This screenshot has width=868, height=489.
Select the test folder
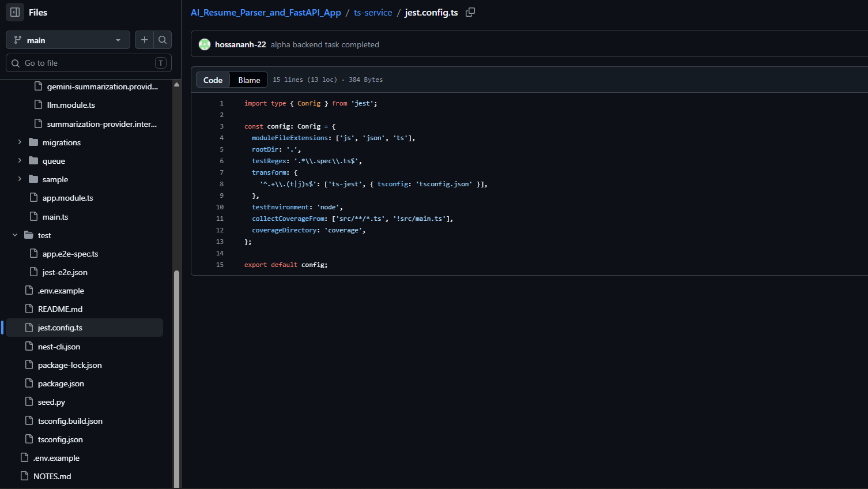coord(44,235)
